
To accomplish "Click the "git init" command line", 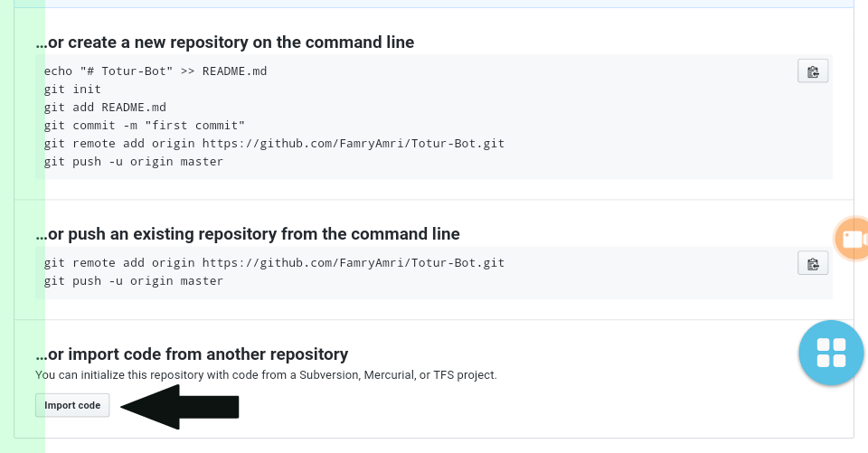I will [72, 89].
